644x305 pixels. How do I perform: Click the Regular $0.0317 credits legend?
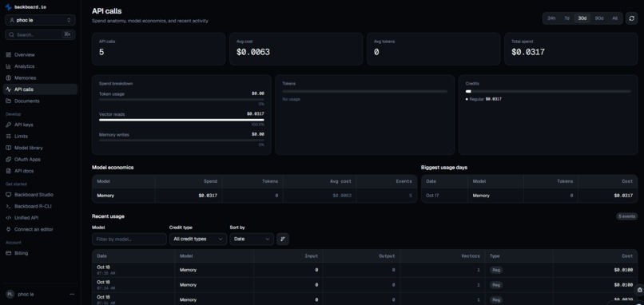pyautogui.click(x=484, y=99)
